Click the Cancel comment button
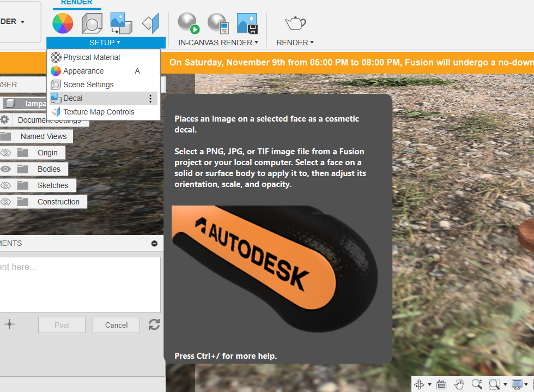Viewport: 534px width, 392px height. click(116, 325)
